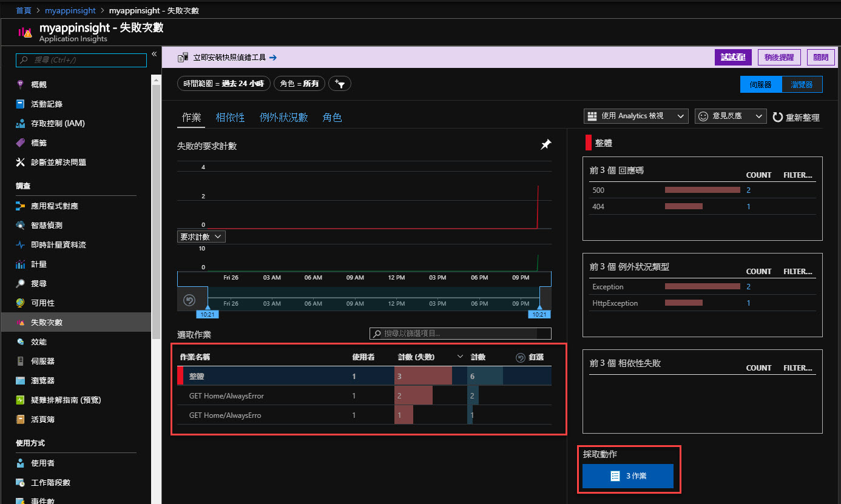Open 疑難排解指南 (預覽) icon

pyautogui.click(x=21, y=400)
